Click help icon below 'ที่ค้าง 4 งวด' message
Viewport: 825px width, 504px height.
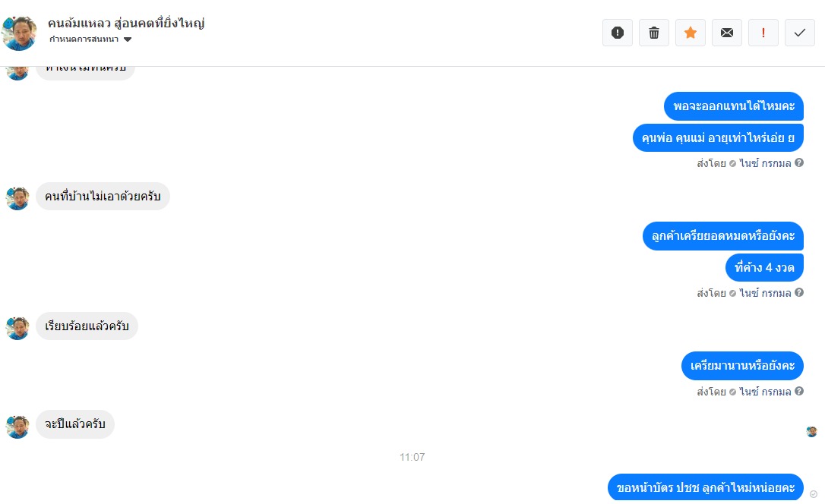click(x=798, y=292)
